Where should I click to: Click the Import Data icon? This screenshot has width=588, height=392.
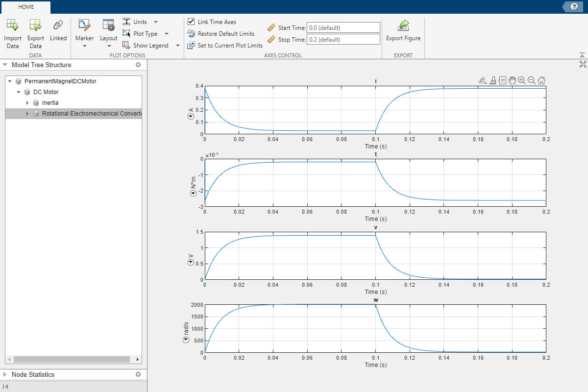tap(13, 25)
